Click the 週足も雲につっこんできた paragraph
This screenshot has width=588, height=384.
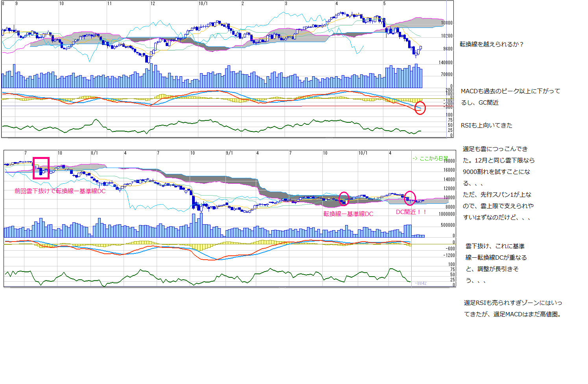coord(498,183)
